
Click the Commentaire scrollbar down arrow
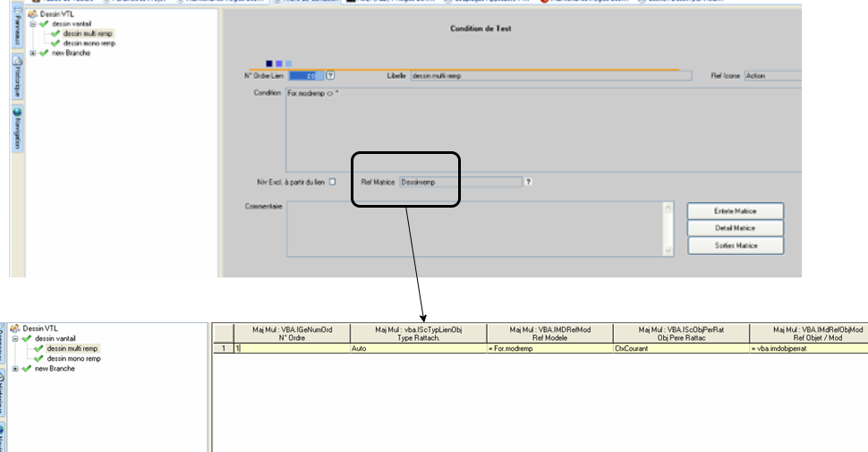(668, 248)
